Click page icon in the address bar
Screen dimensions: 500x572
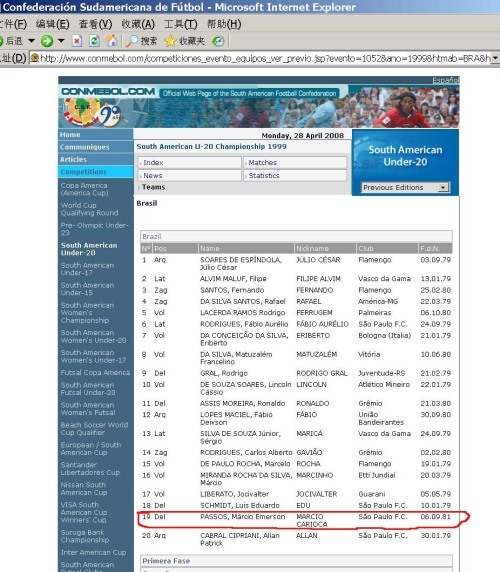coord(35,58)
